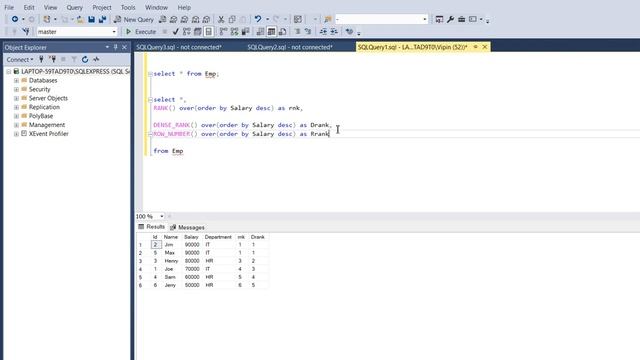The width and height of the screenshot is (640, 360).
Task: Open the Object Explorer window options arrow
Action: pyautogui.click(x=107, y=47)
